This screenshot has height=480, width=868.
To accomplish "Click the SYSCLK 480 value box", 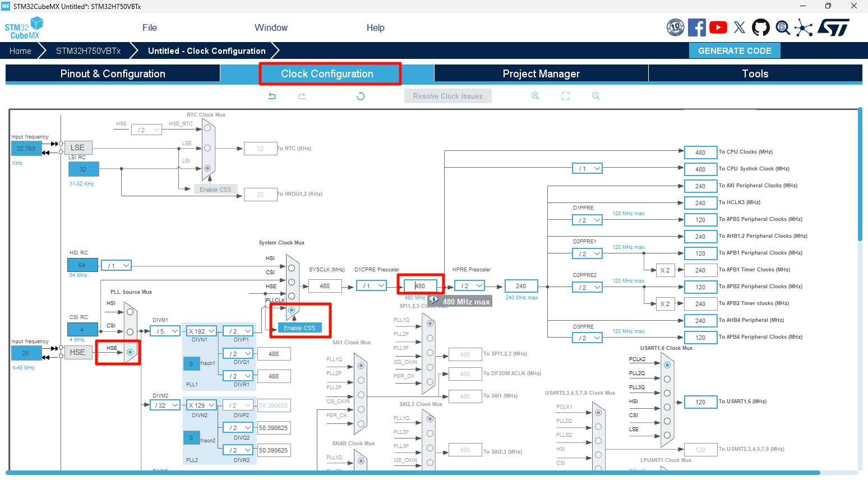I will pos(325,286).
